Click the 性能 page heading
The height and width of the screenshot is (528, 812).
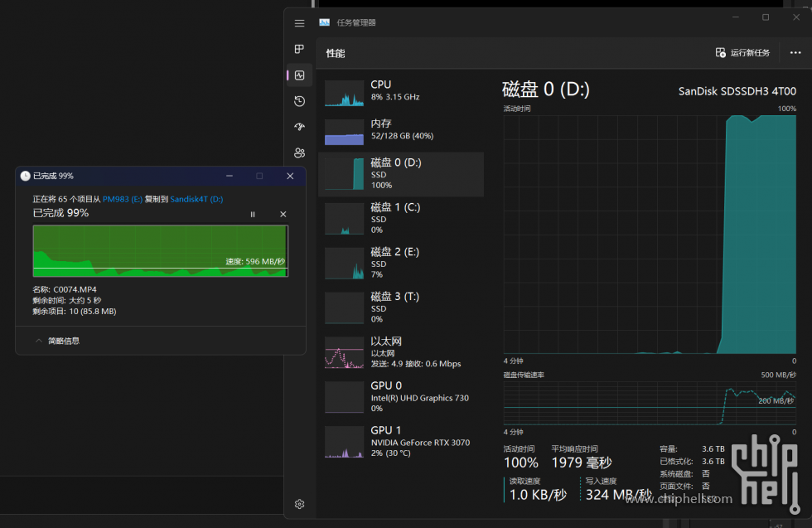pyautogui.click(x=336, y=53)
